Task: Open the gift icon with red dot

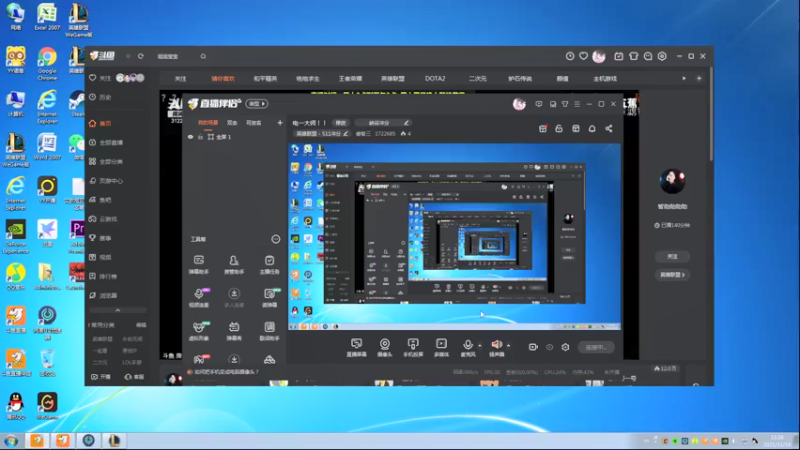Action: (x=543, y=129)
